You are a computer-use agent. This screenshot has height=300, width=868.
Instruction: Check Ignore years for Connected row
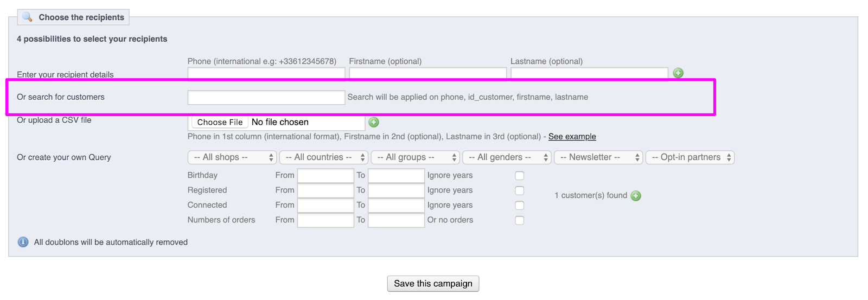520,205
